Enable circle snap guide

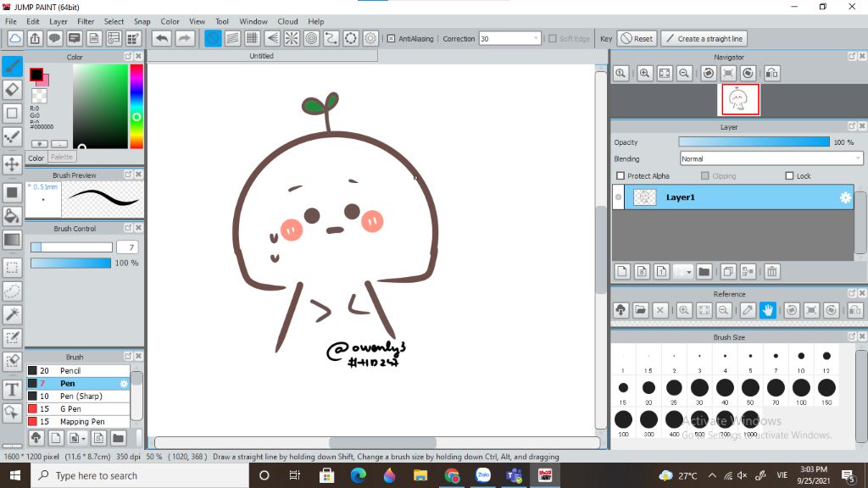(x=311, y=39)
